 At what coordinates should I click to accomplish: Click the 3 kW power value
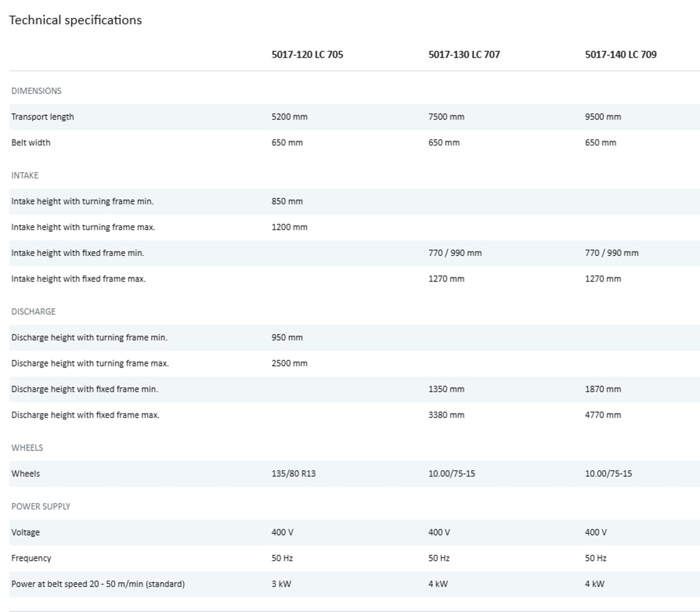pos(281,583)
